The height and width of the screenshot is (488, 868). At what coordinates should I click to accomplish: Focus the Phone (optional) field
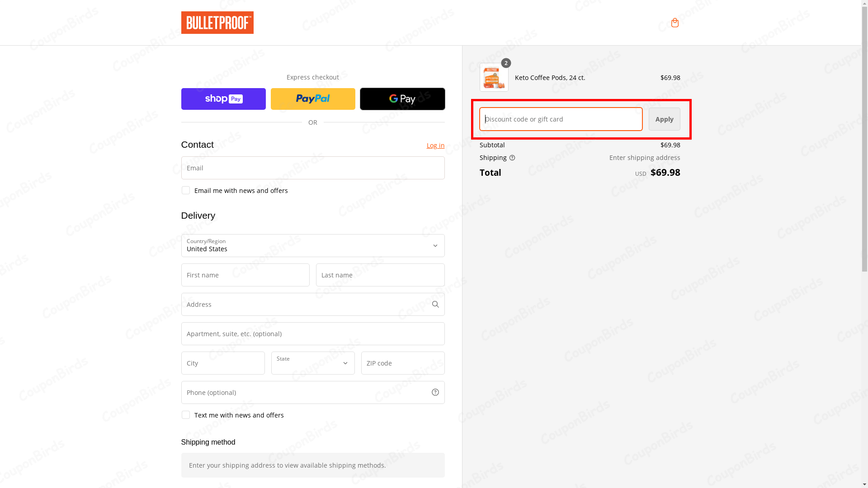313,393
